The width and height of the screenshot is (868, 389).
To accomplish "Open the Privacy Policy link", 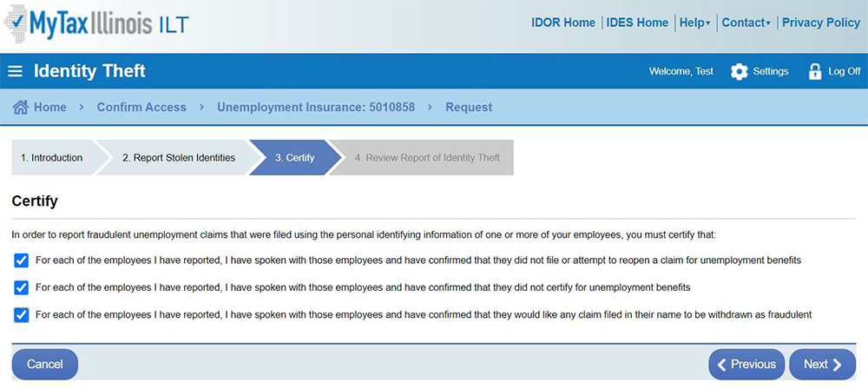I will pyautogui.click(x=820, y=23).
